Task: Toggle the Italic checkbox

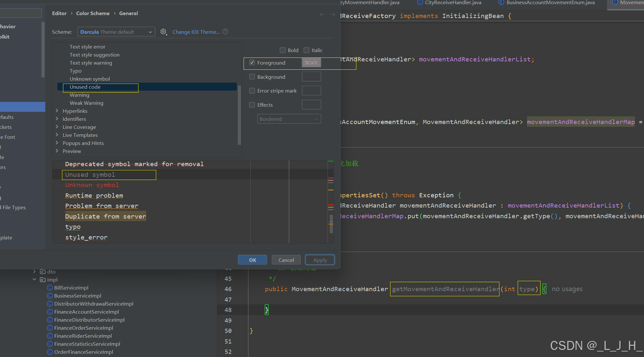Action: click(x=307, y=50)
